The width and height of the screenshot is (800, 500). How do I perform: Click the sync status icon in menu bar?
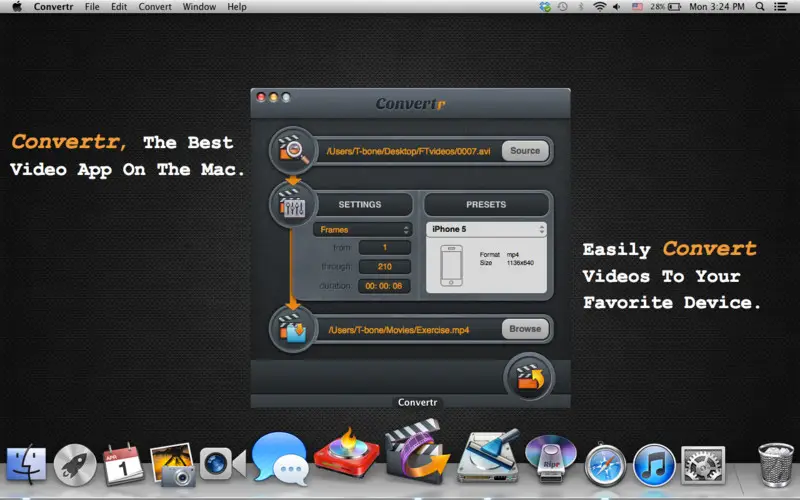545,7
